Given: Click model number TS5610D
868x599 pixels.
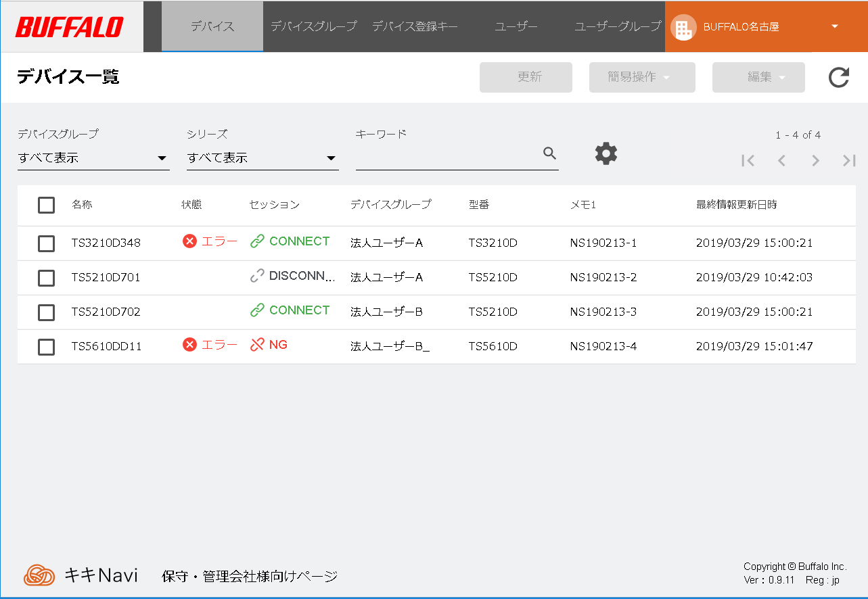Looking at the screenshot, I should click(493, 346).
